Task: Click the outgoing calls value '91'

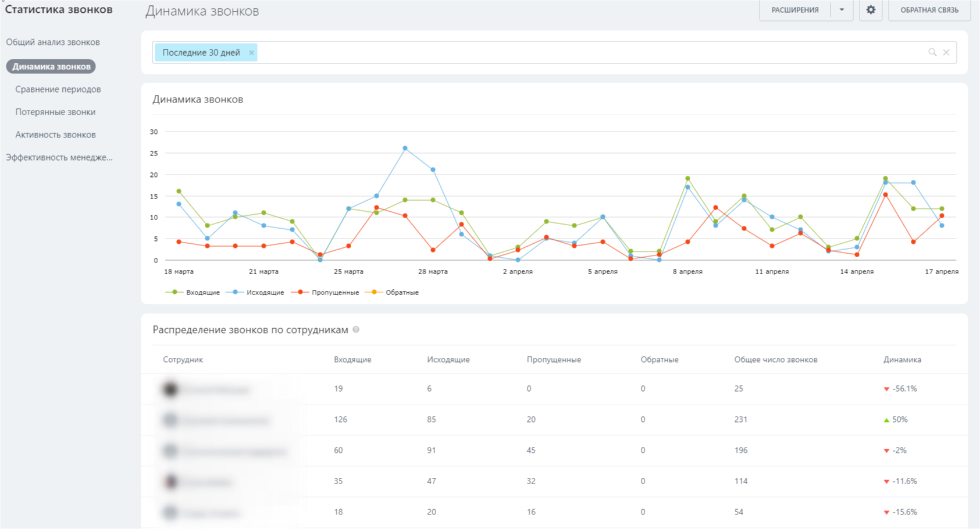Action: tap(431, 450)
